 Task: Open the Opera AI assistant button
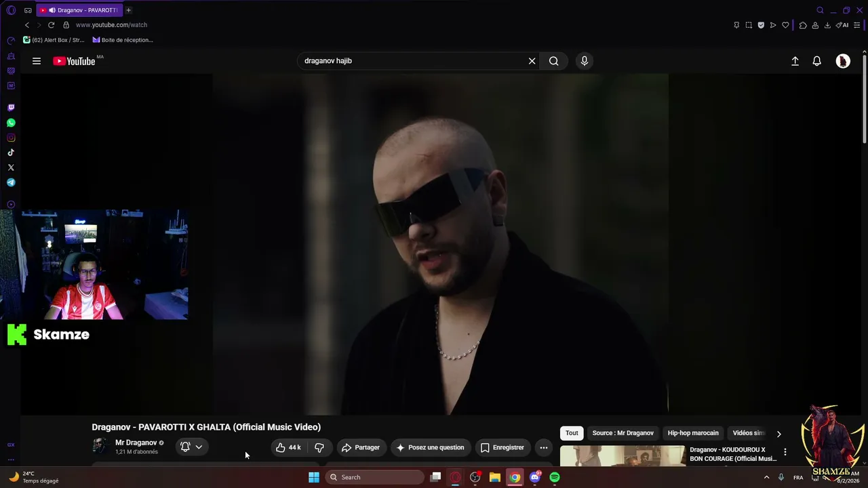click(842, 25)
